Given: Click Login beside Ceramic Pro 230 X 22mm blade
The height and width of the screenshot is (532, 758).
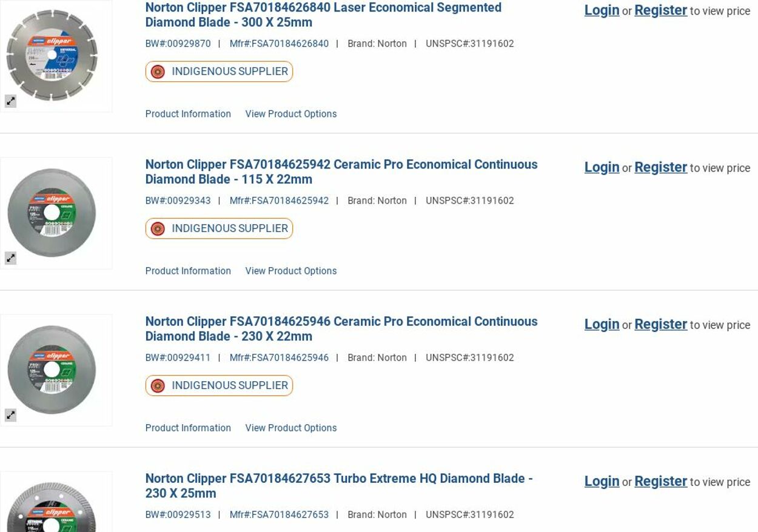Looking at the screenshot, I should (x=602, y=324).
